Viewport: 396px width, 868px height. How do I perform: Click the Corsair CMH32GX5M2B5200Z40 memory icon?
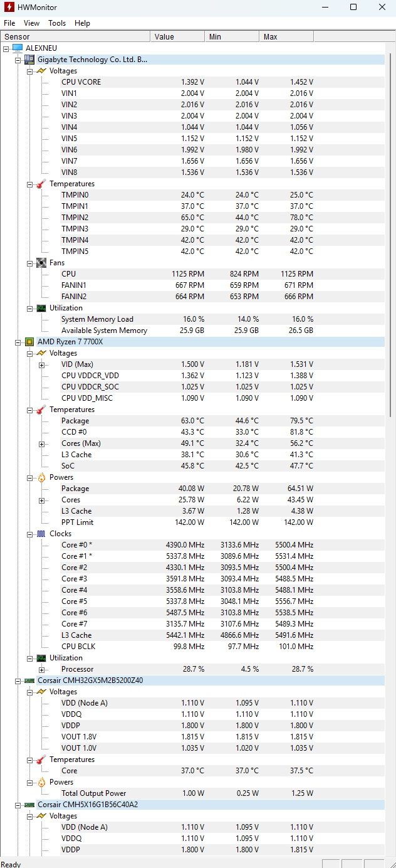pos(29,680)
